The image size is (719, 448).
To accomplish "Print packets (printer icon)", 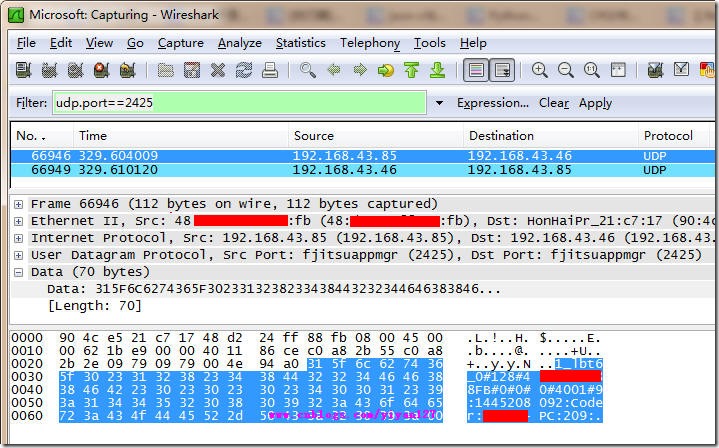I will coord(270,70).
